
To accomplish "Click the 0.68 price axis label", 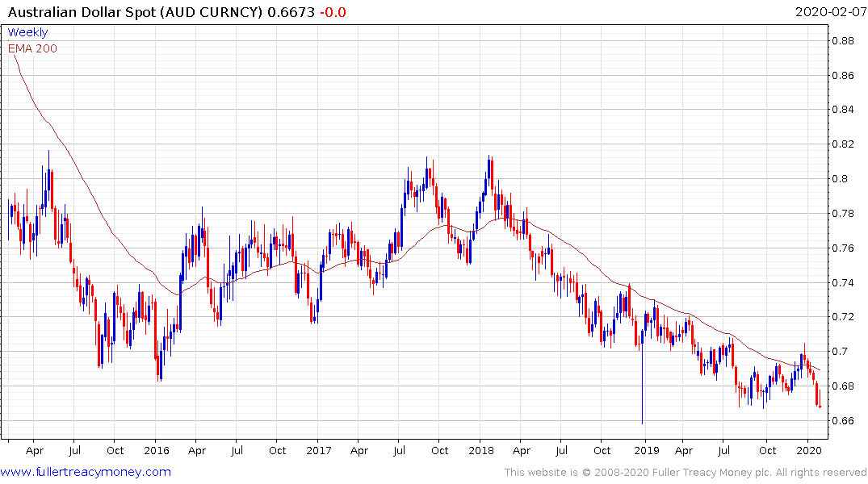I will pos(843,386).
